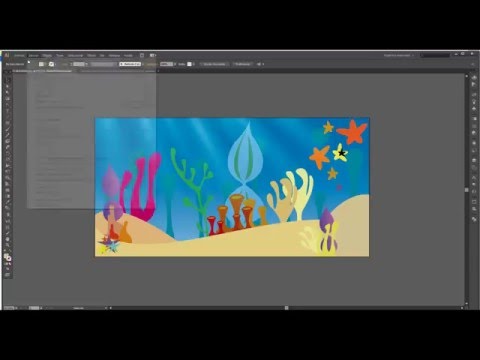Open the Type menu
Viewport: 480px width, 360px height.
pos(60,55)
